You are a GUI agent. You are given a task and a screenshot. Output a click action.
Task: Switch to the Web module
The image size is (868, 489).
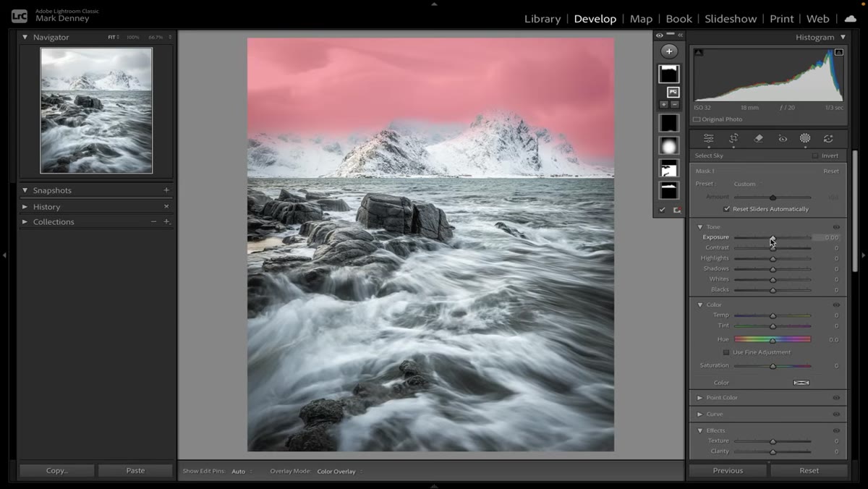click(817, 19)
